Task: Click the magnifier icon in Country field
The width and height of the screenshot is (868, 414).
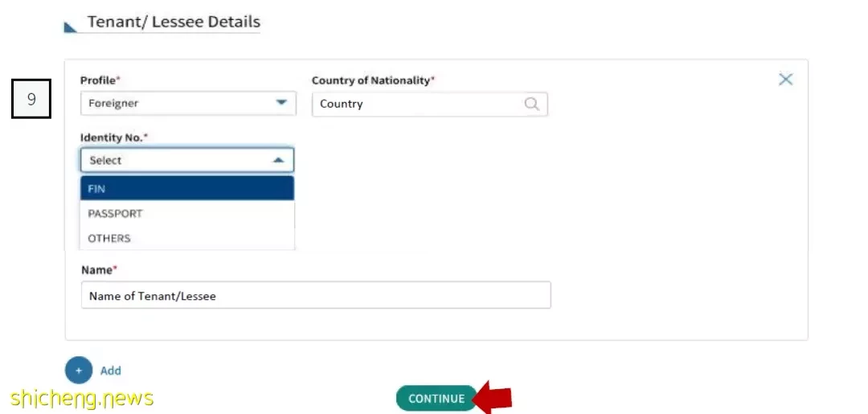Action: [531, 104]
